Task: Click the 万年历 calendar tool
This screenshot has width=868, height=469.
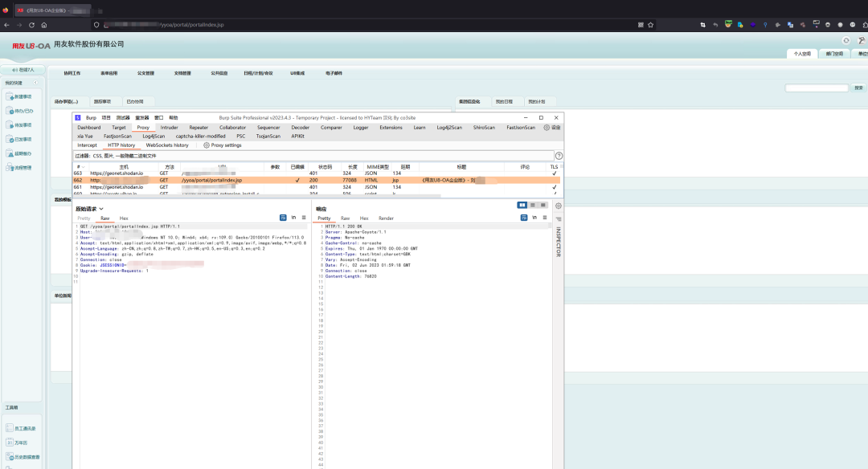Action: click(x=17, y=442)
